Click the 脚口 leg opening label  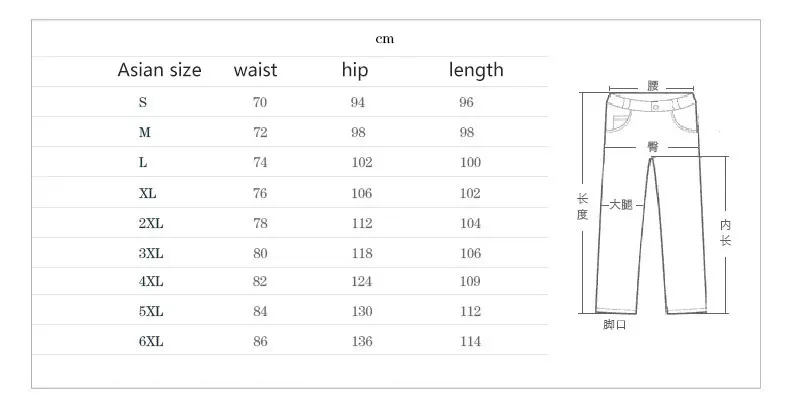615,324
